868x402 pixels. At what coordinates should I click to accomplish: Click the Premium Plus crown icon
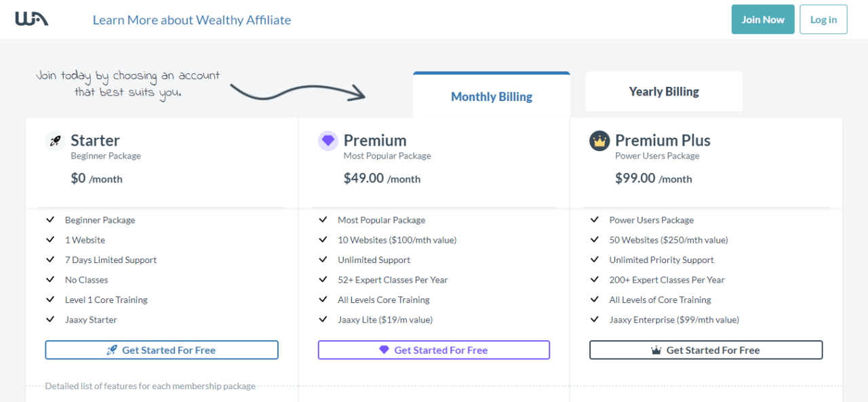[x=599, y=141]
